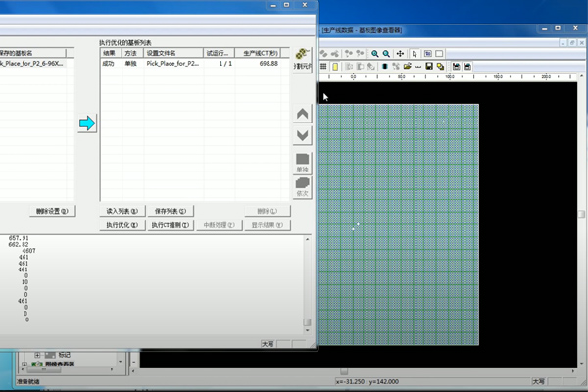Click the log pane scroll up arrow

click(x=308, y=239)
